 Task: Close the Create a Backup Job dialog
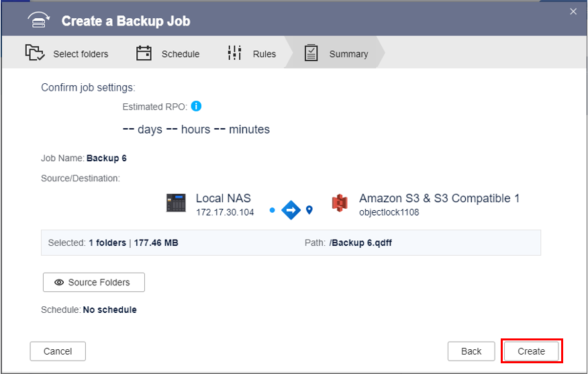tap(573, 11)
